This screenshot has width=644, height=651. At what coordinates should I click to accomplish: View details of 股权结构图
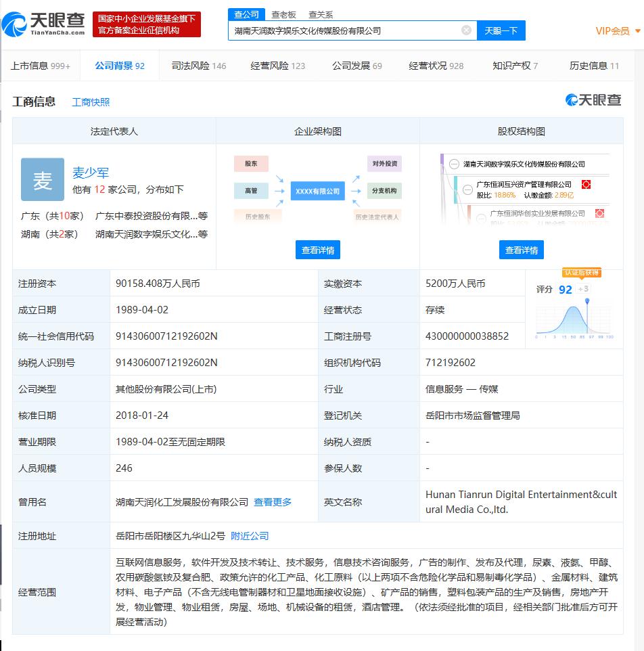point(521,250)
